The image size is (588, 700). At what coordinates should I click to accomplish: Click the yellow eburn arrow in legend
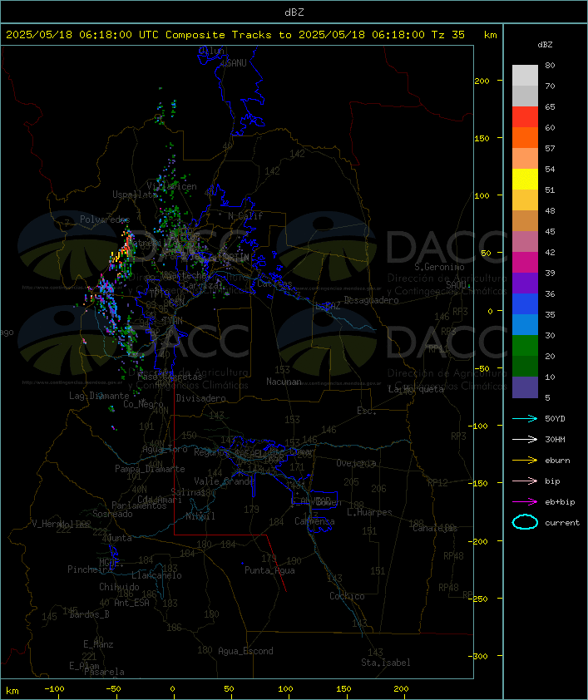pos(525,461)
